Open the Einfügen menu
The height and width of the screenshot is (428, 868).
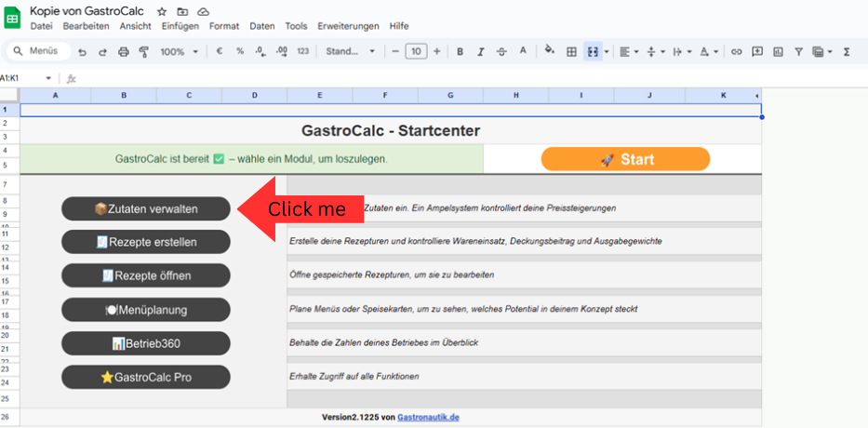tap(180, 26)
